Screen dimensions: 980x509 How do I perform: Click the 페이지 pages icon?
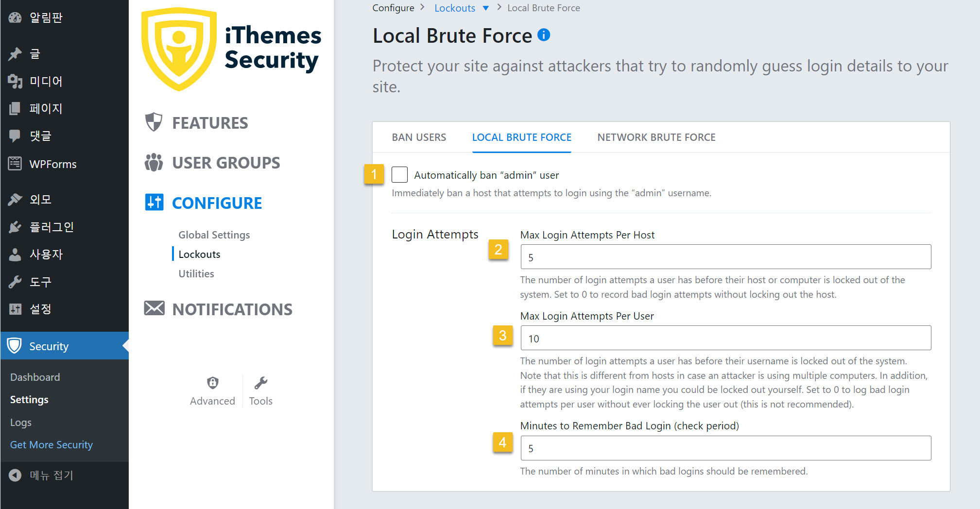(x=15, y=109)
